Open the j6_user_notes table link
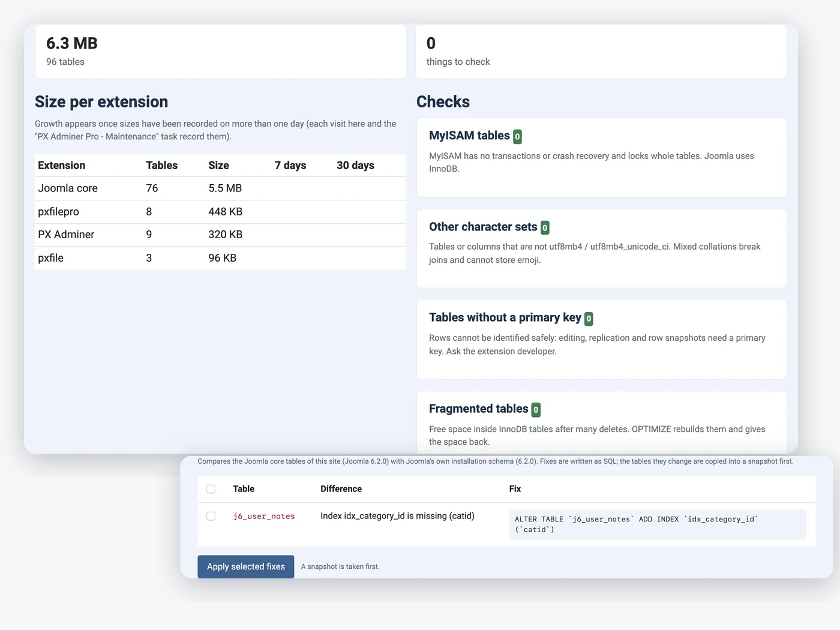Viewport: 840px width, 630px height. pyautogui.click(x=264, y=516)
